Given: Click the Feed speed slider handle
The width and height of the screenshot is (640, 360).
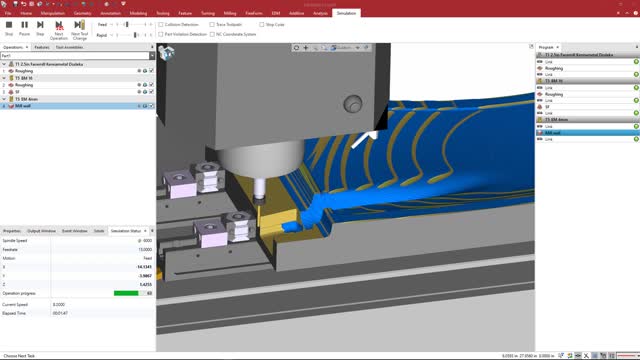Looking at the screenshot, I should point(127,24).
